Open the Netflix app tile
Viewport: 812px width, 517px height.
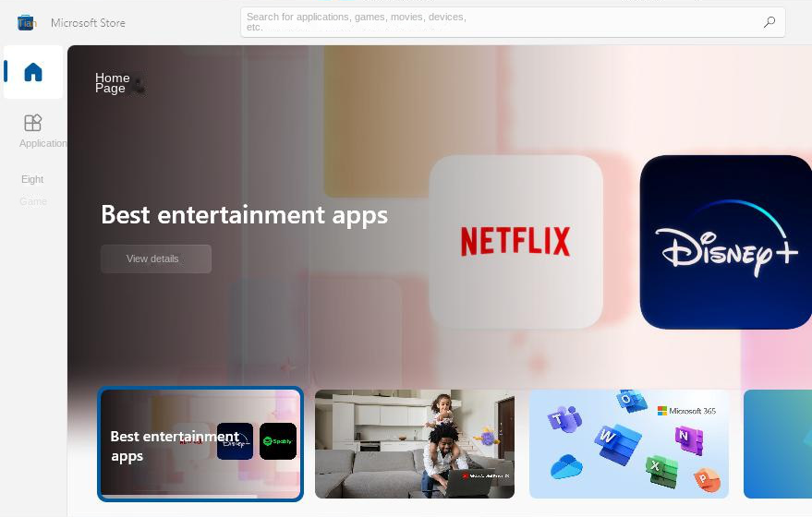coord(515,242)
